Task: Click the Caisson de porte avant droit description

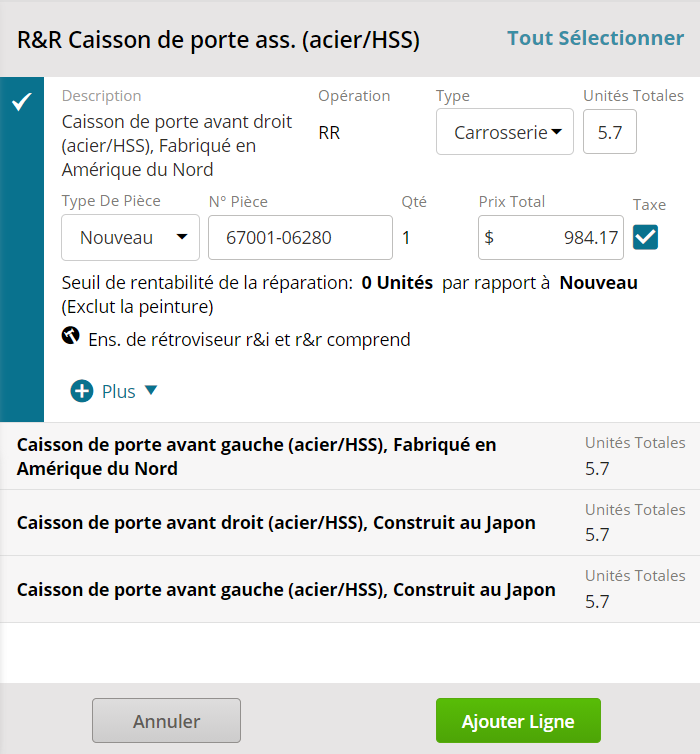Action: 176,146
